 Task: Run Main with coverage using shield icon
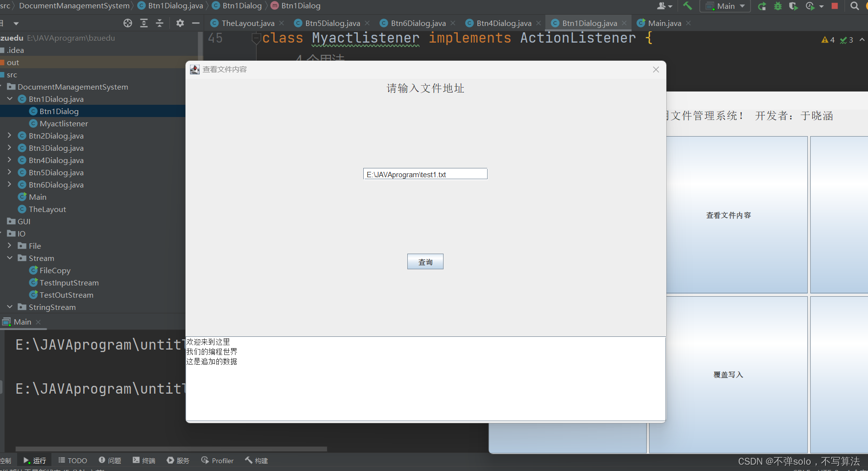coord(794,6)
